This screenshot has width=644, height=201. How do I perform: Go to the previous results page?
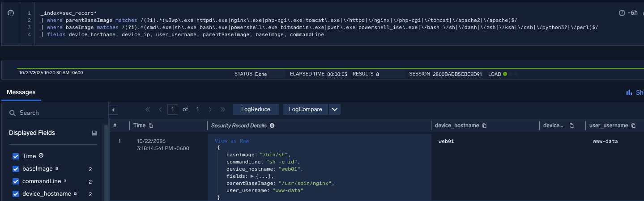pyautogui.click(x=160, y=109)
